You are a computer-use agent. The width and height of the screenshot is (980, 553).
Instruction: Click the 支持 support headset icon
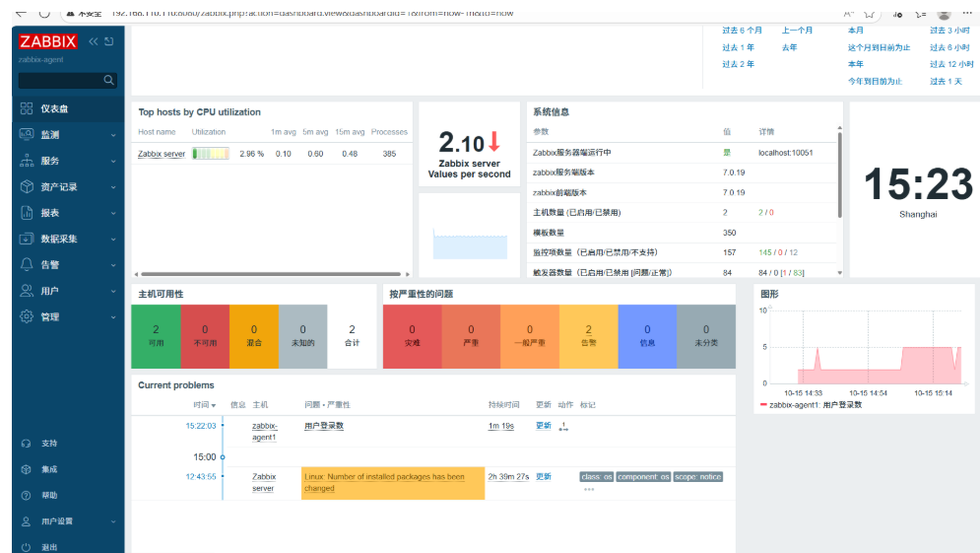(26, 444)
